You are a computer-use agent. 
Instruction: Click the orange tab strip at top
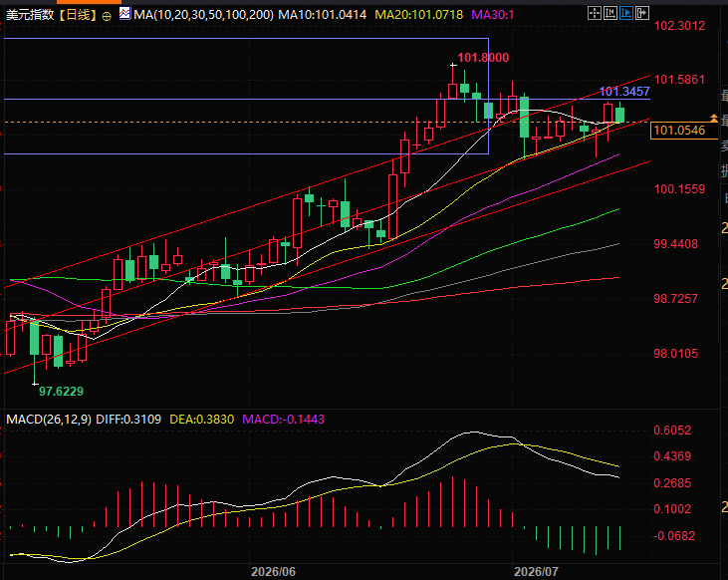(x=89, y=2)
